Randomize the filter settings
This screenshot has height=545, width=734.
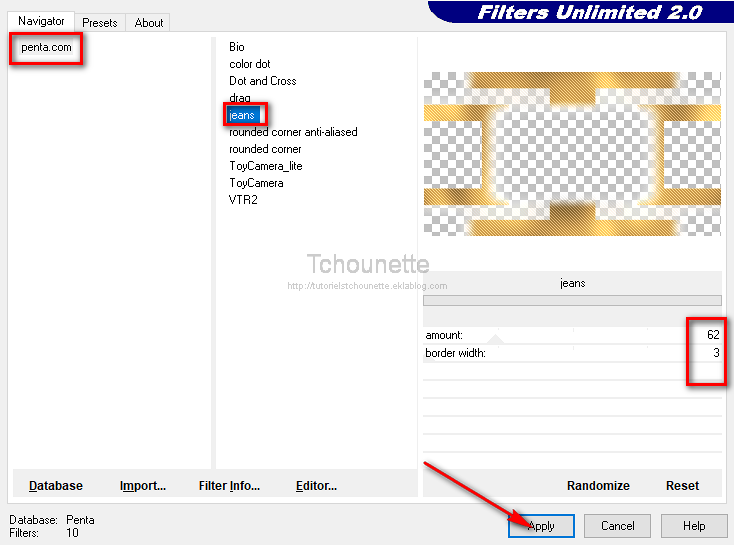(598, 486)
